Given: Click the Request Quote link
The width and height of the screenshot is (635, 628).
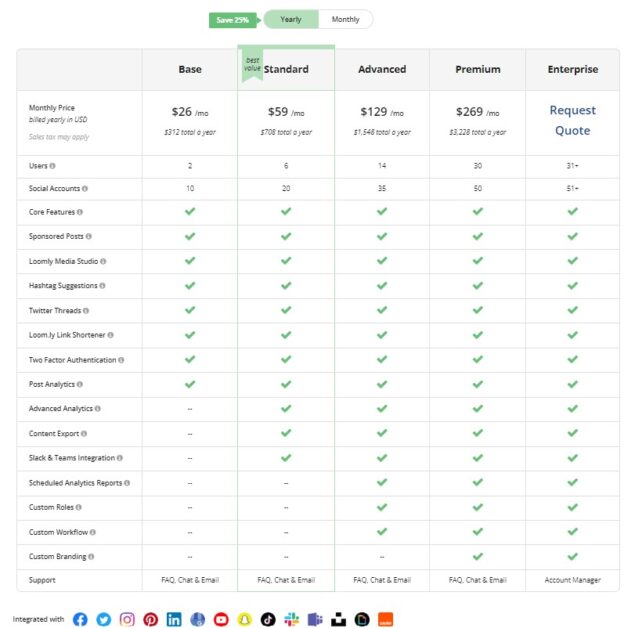Looking at the screenshot, I should pos(572,120).
